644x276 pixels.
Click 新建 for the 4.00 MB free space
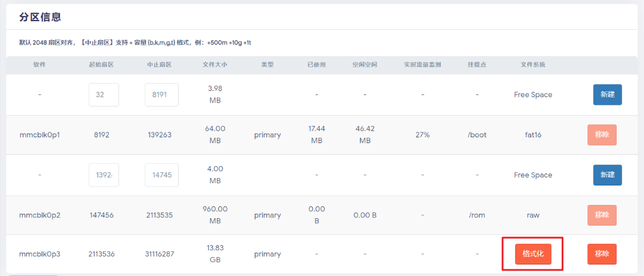tap(607, 175)
